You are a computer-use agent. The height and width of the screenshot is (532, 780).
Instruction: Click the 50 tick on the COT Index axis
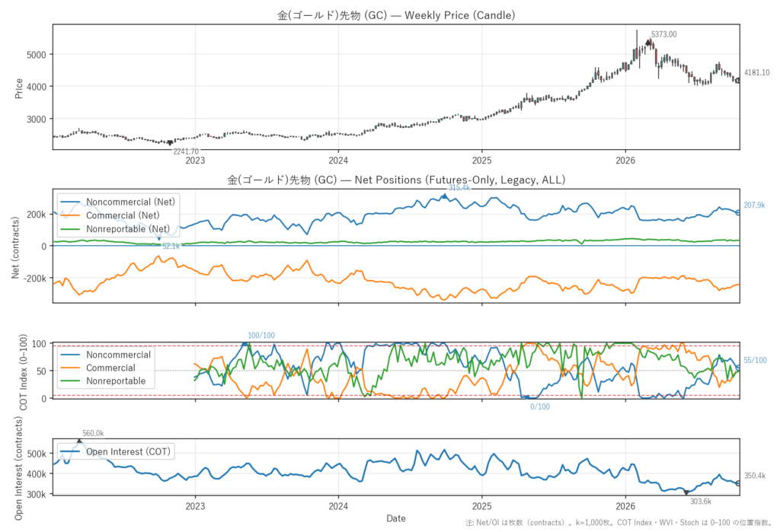(x=41, y=371)
